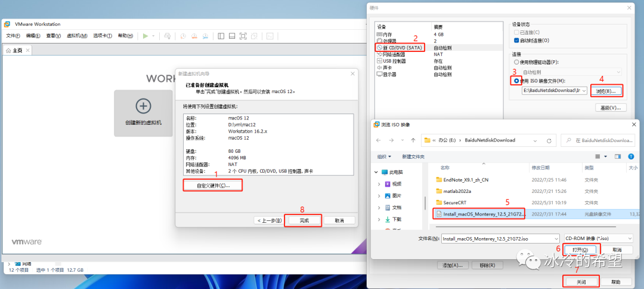Click the refresh icon beside address bar
This screenshot has height=289, width=644.
(x=549, y=140)
